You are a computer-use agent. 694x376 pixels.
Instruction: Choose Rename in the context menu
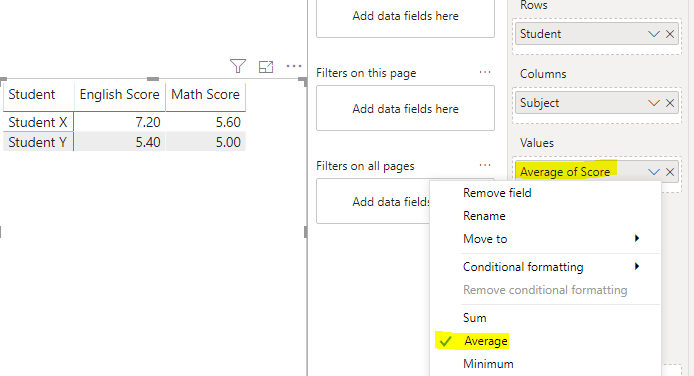545,216
